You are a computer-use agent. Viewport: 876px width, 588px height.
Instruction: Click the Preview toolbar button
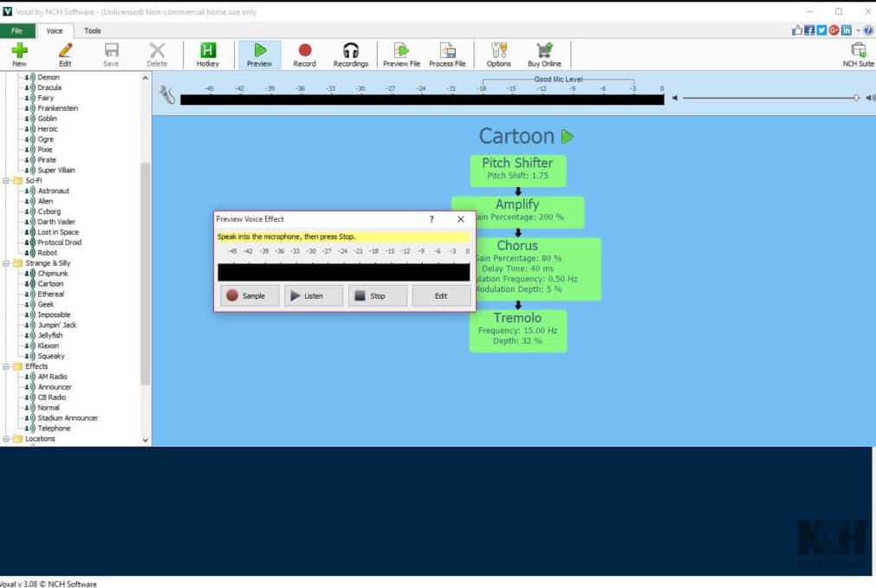click(x=259, y=55)
